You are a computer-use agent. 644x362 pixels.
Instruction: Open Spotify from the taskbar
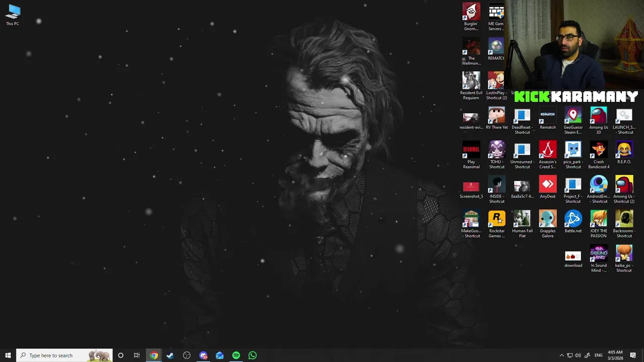click(x=236, y=355)
